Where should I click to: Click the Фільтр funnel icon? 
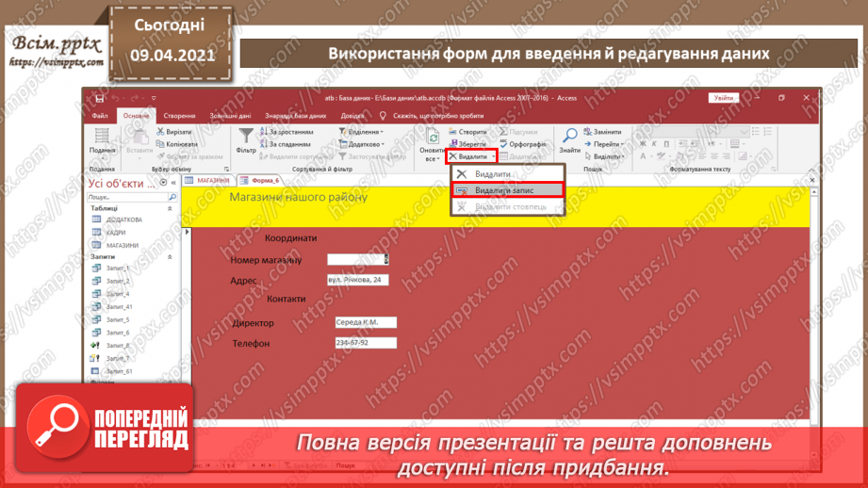coord(246,139)
